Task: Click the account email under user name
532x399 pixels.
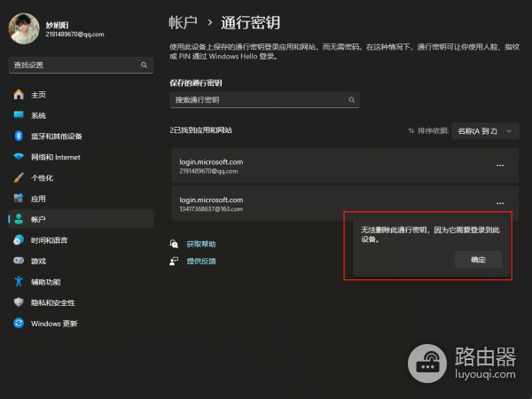Action: pyautogui.click(x=75, y=35)
